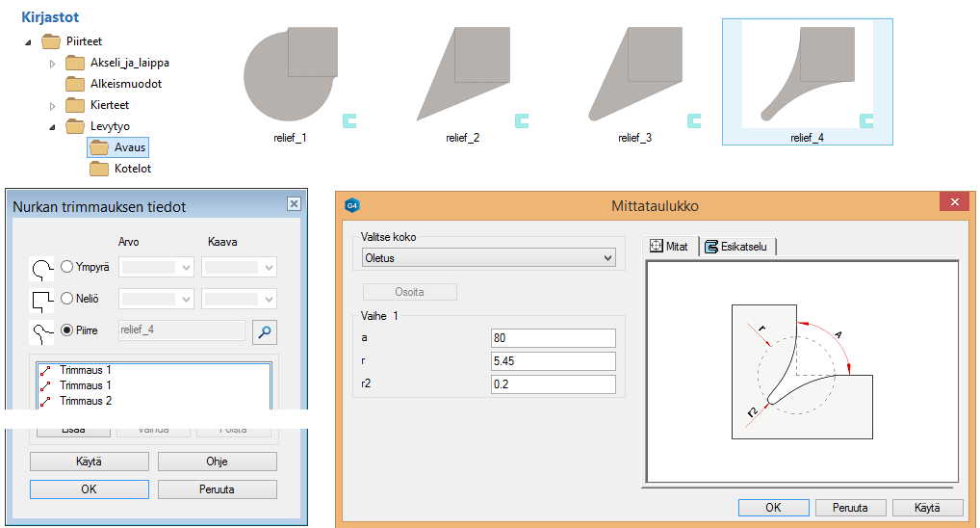The image size is (980, 528).
Task: Expand the Akseli_ja_laippa tree node
Action: pyautogui.click(x=52, y=64)
